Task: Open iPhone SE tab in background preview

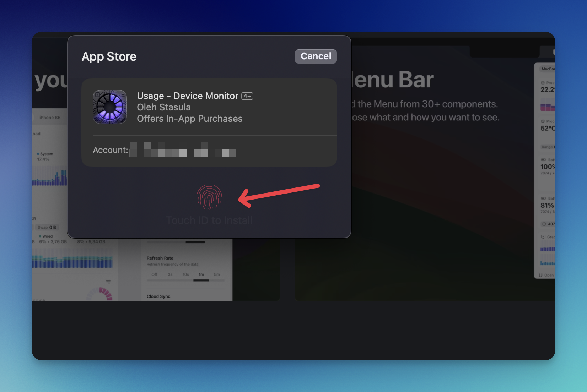Action: tap(50, 118)
